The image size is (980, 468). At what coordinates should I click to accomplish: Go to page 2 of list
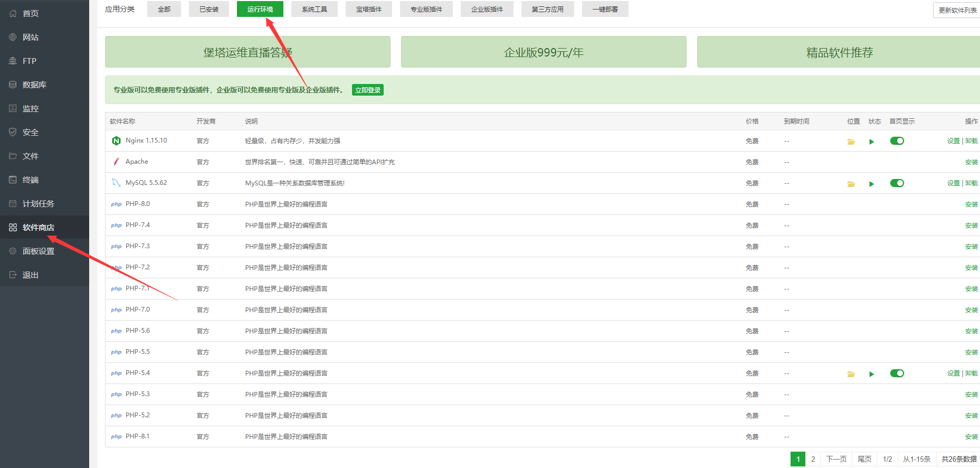point(813,459)
